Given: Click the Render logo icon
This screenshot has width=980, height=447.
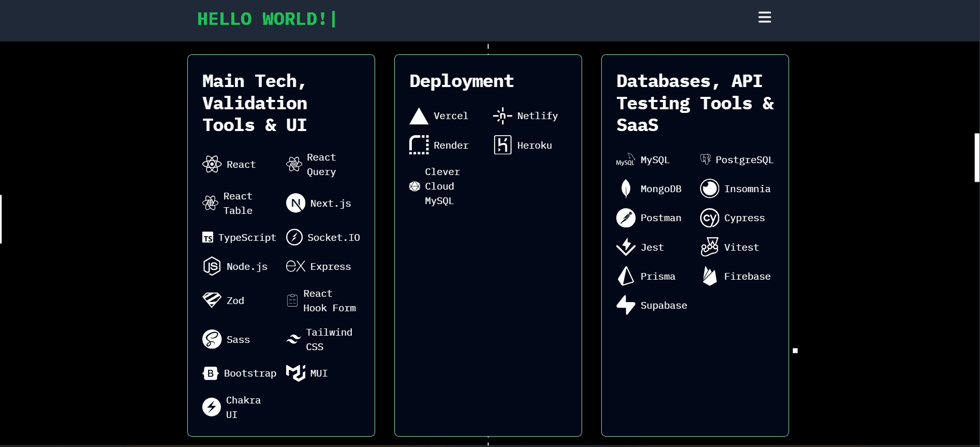Looking at the screenshot, I should pyautogui.click(x=419, y=145).
